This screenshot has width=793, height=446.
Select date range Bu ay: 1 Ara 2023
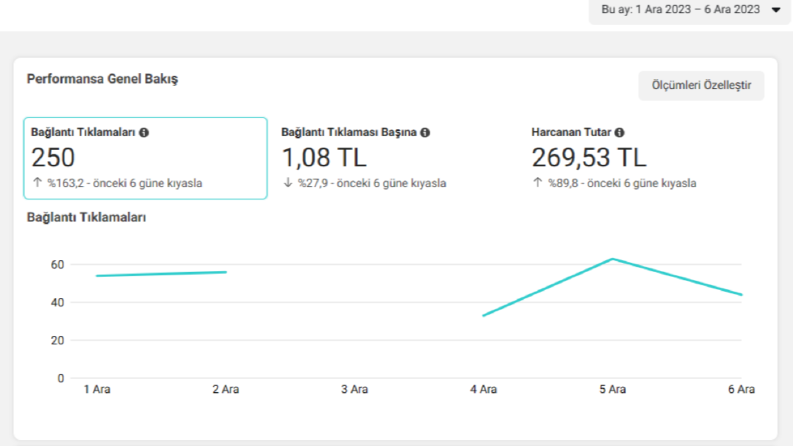pos(680,10)
